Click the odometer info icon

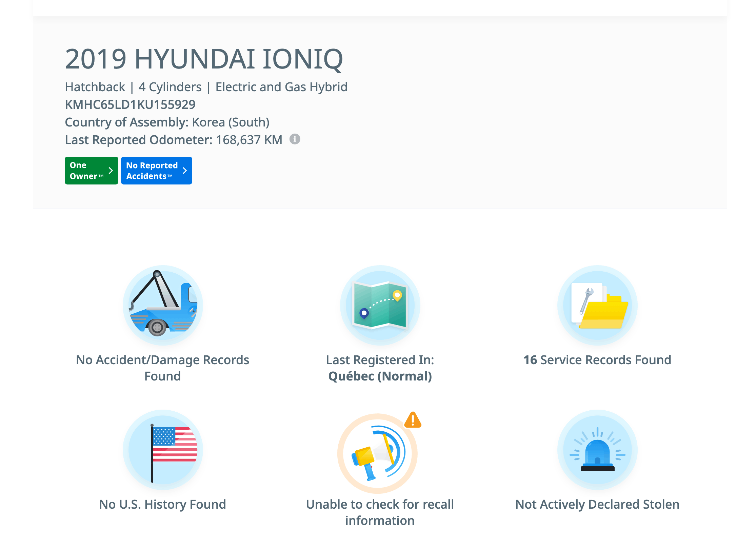[x=295, y=139]
